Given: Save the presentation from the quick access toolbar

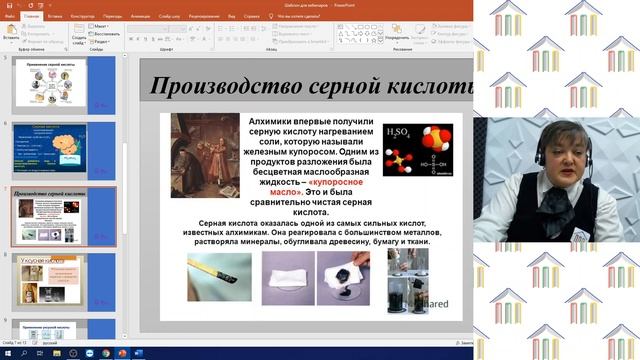Looking at the screenshot, I should tap(9, 6).
